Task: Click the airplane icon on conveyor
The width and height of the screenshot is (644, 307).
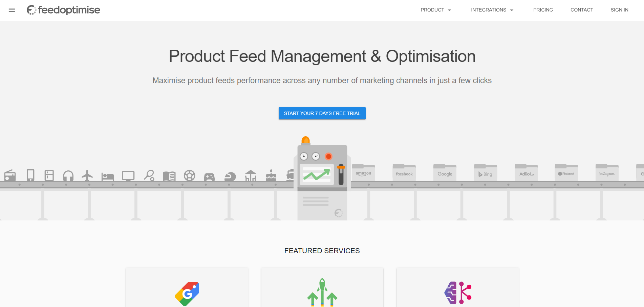Action: [87, 175]
